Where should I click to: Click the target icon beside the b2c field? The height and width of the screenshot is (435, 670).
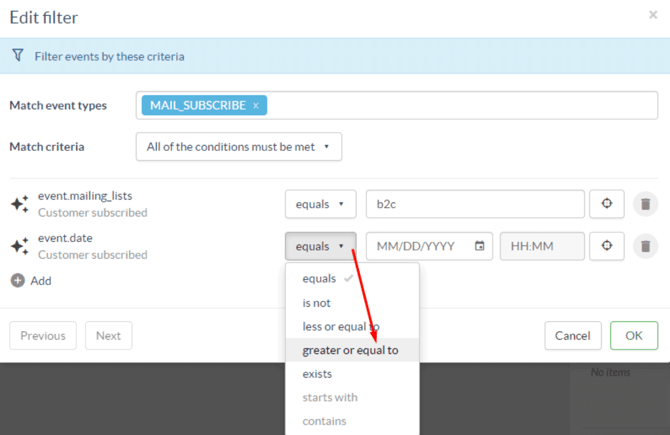[606, 204]
